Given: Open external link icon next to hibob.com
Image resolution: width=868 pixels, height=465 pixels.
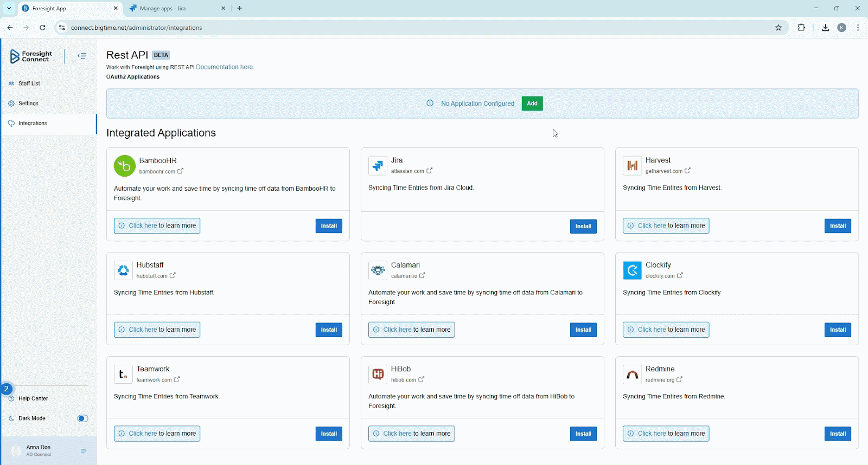Looking at the screenshot, I should coord(421,380).
